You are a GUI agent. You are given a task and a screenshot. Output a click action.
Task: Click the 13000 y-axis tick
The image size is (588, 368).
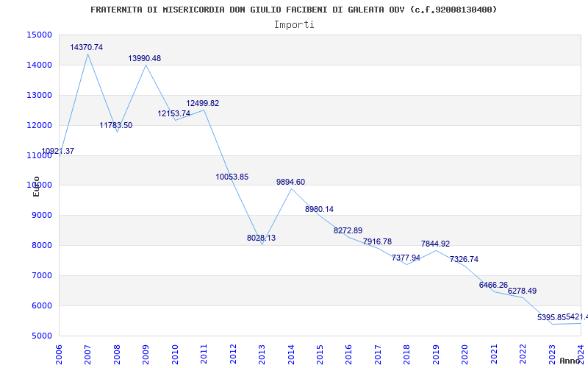tap(39, 95)
